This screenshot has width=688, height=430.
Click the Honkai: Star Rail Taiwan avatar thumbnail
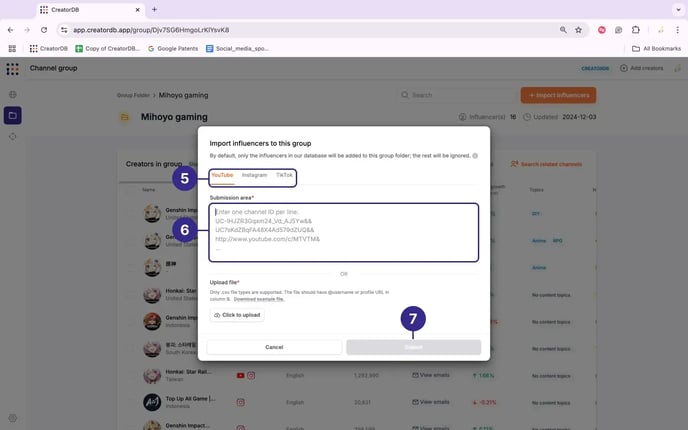152,375
